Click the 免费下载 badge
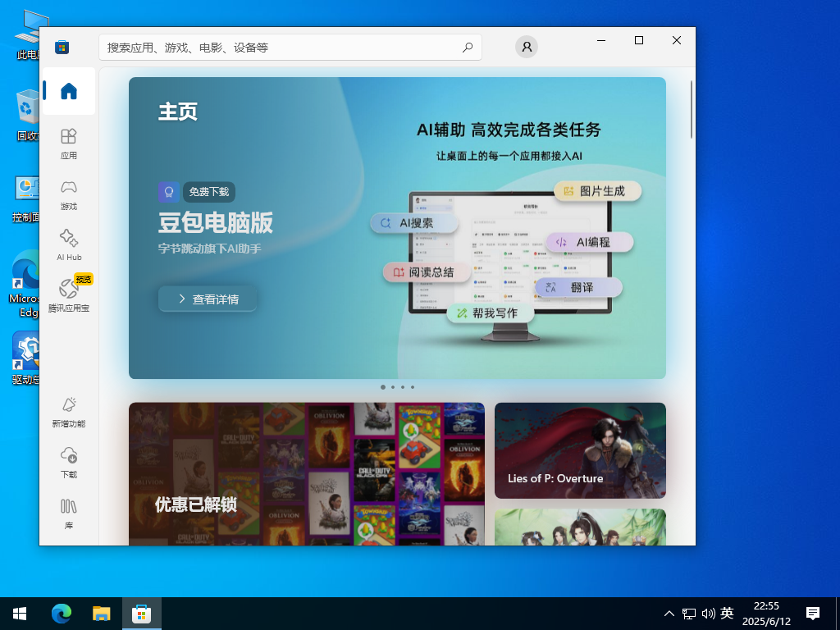 [x=209, y=192]
